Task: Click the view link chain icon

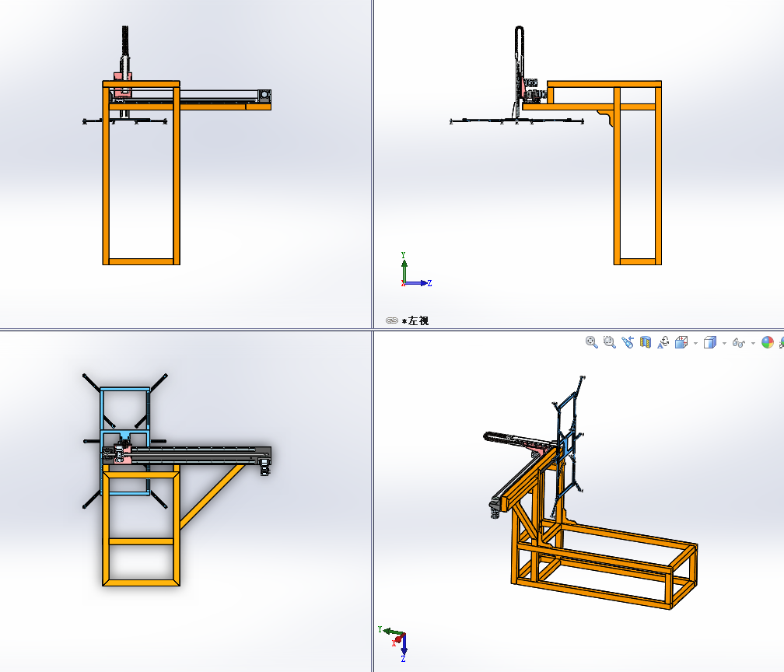Action: (392, 320)
